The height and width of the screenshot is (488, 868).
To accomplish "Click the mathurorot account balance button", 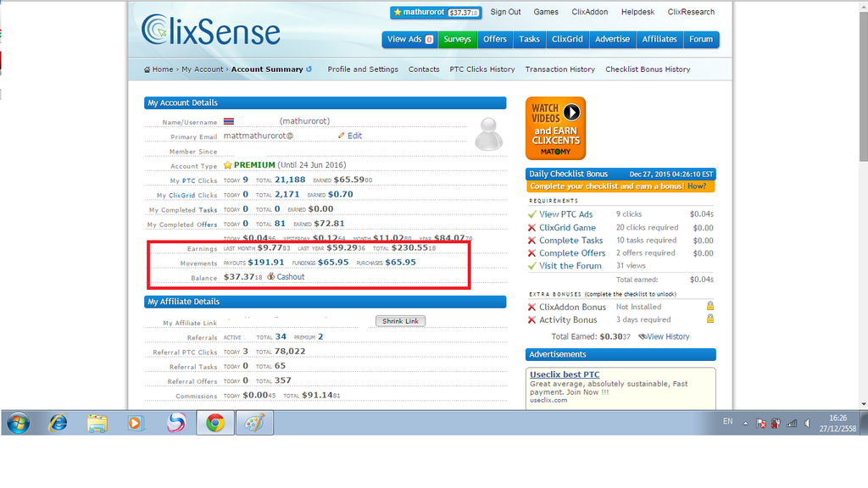I will click(x=436, y=12).
